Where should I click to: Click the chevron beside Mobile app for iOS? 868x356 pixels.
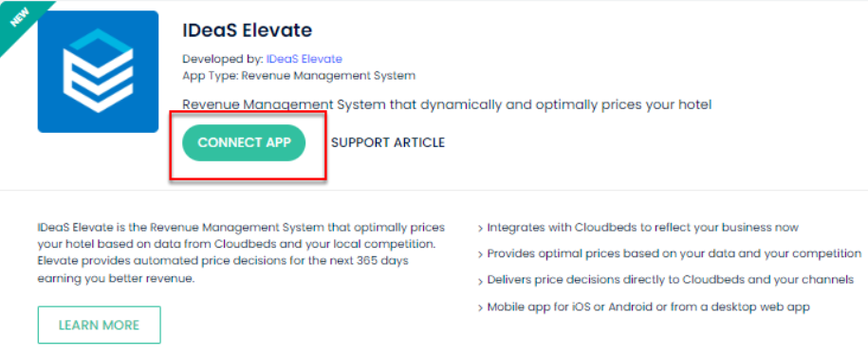[x=480, y=308]
